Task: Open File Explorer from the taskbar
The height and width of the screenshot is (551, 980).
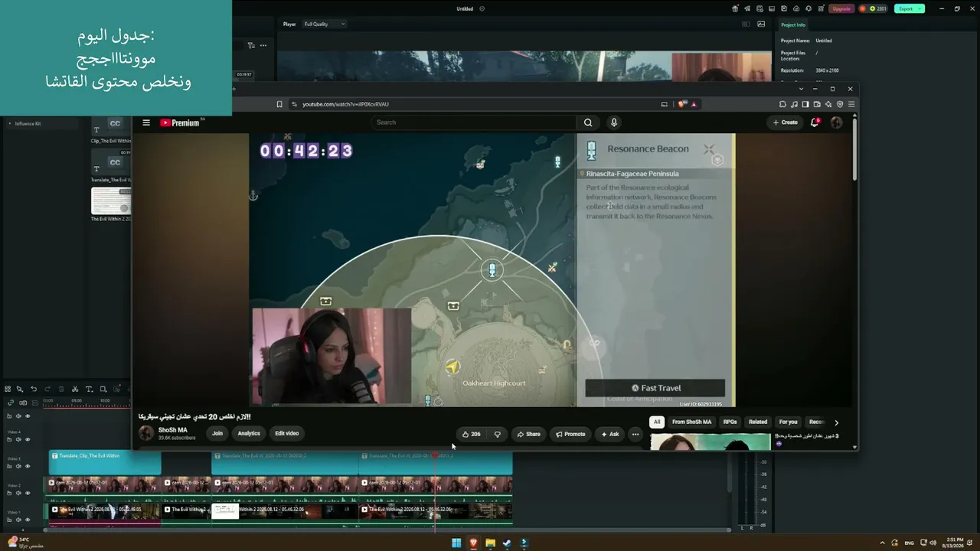Action: tap(490, 543)
